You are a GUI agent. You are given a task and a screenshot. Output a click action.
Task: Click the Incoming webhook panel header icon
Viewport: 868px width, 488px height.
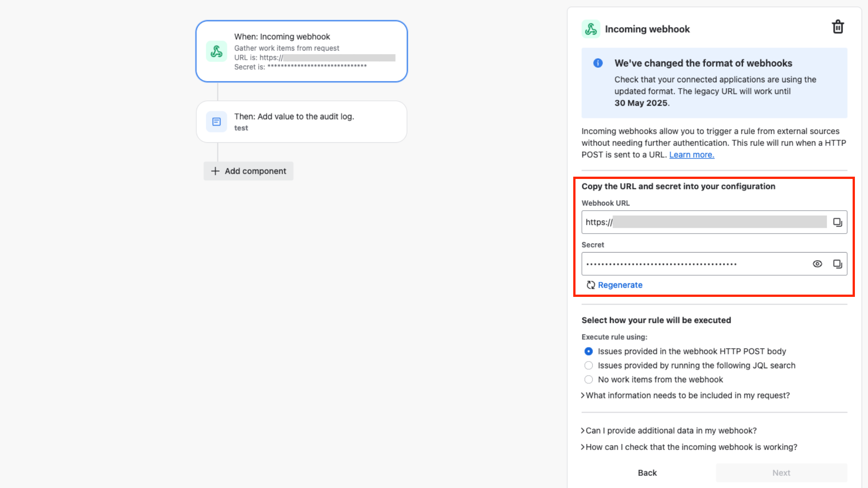591,29
